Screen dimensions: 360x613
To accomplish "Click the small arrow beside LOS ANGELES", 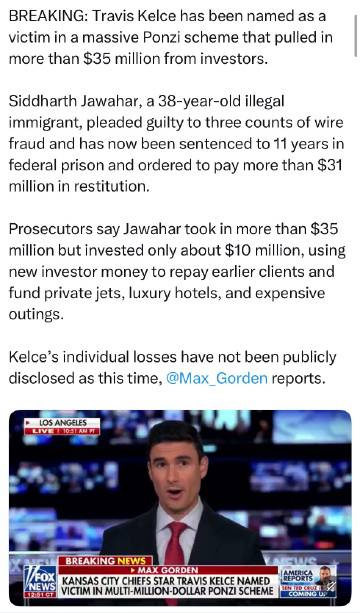I will (28, 423).
